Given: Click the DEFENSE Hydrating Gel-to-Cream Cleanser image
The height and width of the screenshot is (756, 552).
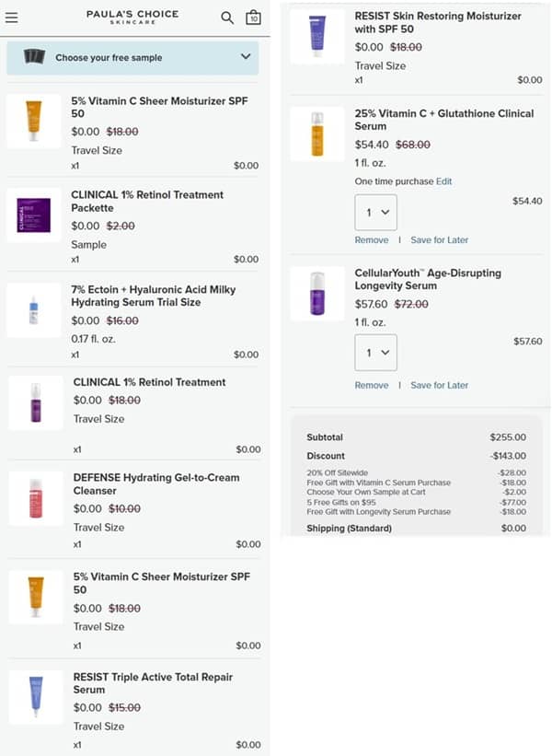Looking at the screenshot, I should 36,498.
